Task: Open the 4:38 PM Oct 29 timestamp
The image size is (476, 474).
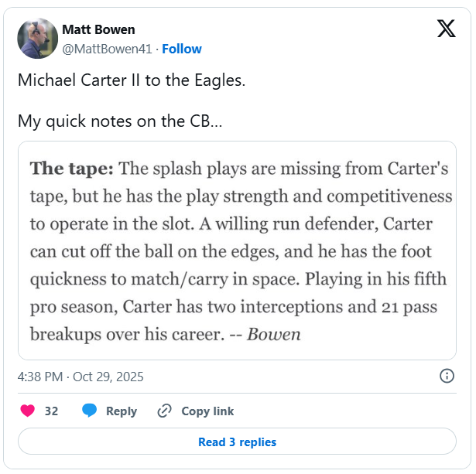Action: click(x=80, y=377)
